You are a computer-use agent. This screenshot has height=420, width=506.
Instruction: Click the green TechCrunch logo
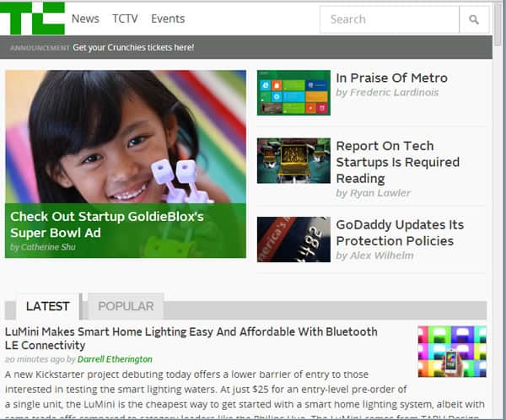coord(32,19)
